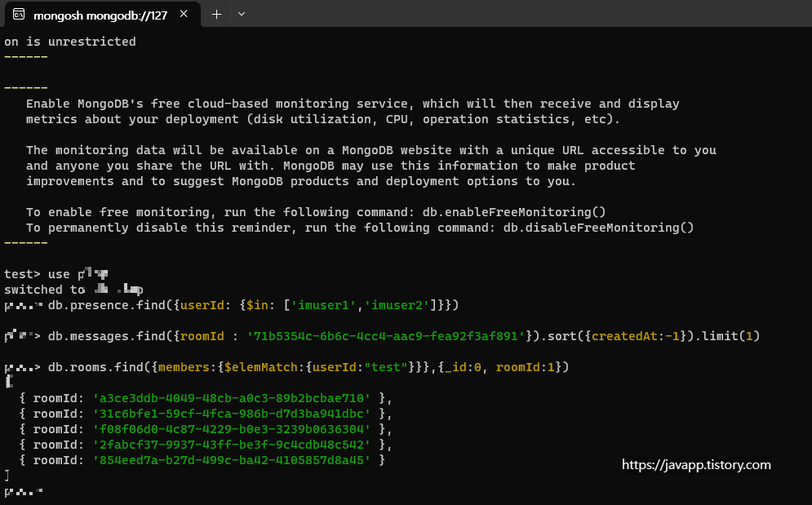Click the 'Enable MongoDB's free cloud-based monitoring' line
Image resolution: width=812 pixels, height=505 pixels.
point(353,104)
